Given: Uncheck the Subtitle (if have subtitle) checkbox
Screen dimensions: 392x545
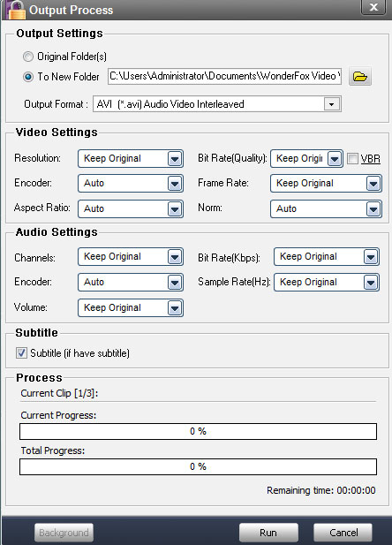Looking at the screenshot, I should click(x=21, y=352).
